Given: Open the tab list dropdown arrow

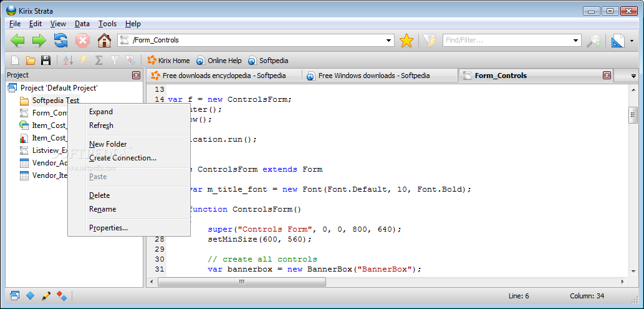Looking at the screenshot, I should 633,76.
